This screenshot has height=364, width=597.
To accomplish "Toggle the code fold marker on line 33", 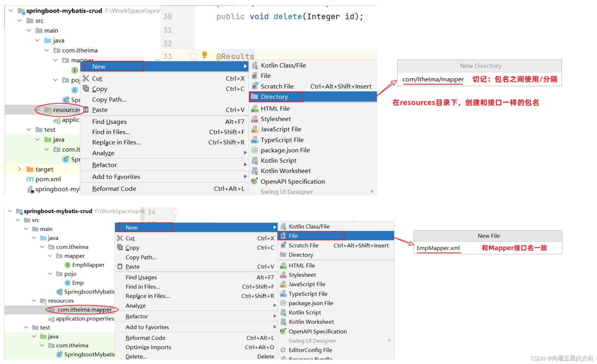I will pos(194,56).
